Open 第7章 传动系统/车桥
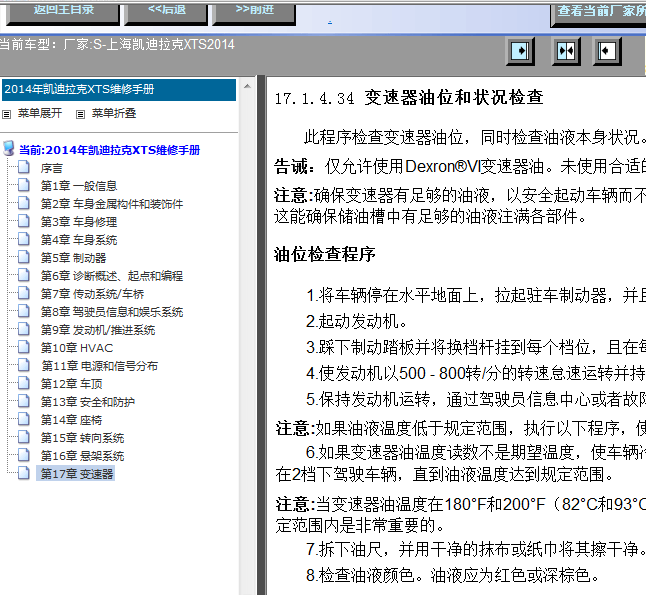Screen dimensions: 646x595 pos(92,294)
